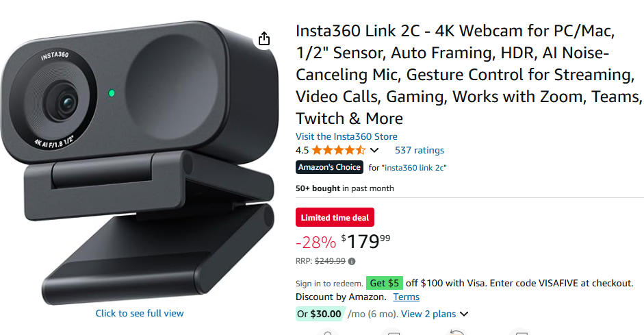644x335 pixels.
Task: Click the Amazon's Choice badge
Action: tap(329, 167)
